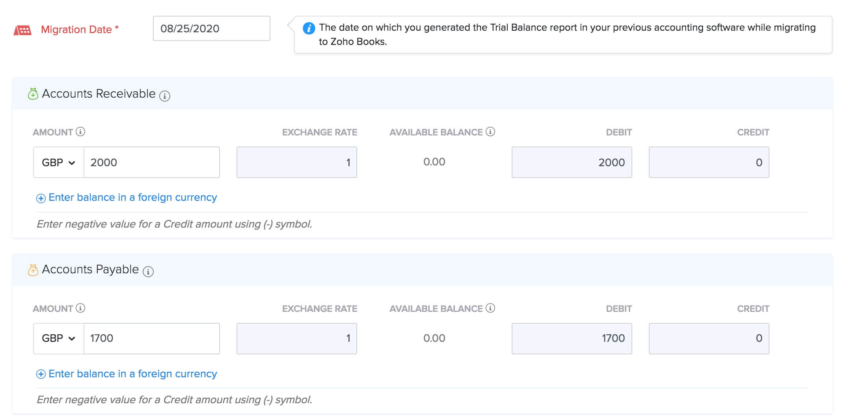Screen dimensions: 868x419
Task: Click Accounts Receivable credit field showing 0
Action: (x=709, y=163)
